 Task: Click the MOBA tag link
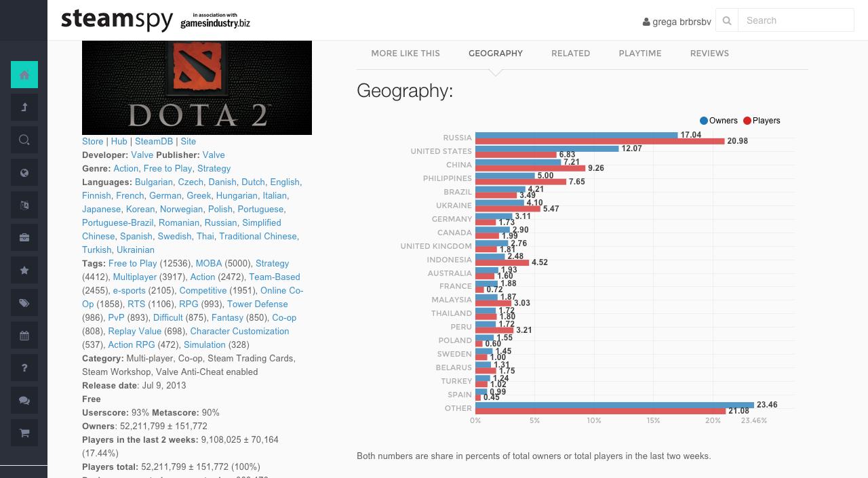tap(209, 263)
